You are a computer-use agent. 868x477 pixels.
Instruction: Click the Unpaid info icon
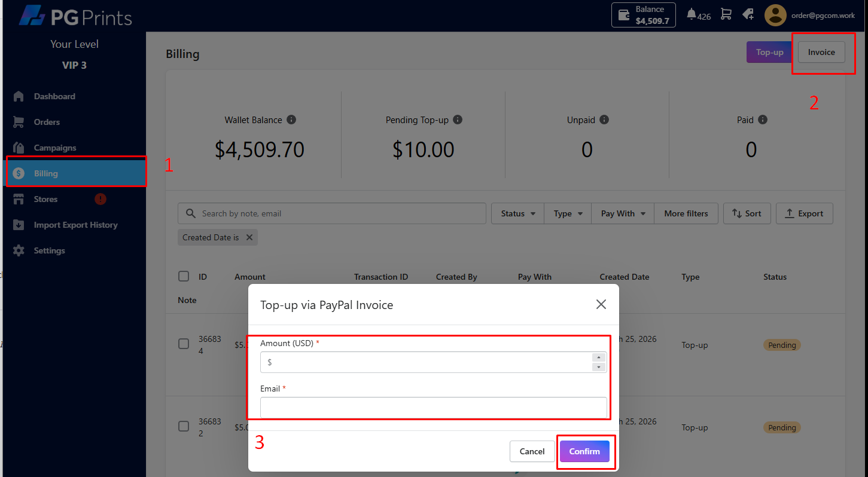click(x=604, y=120)
